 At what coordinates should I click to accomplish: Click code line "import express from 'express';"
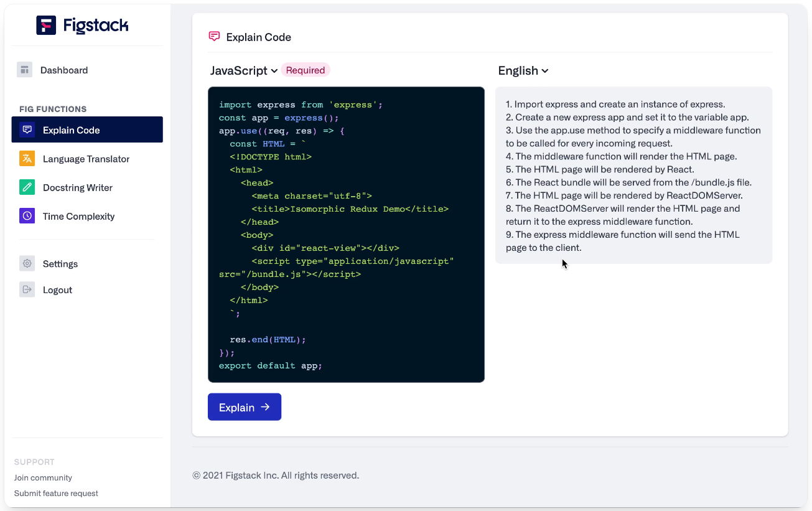coord(301,105)
